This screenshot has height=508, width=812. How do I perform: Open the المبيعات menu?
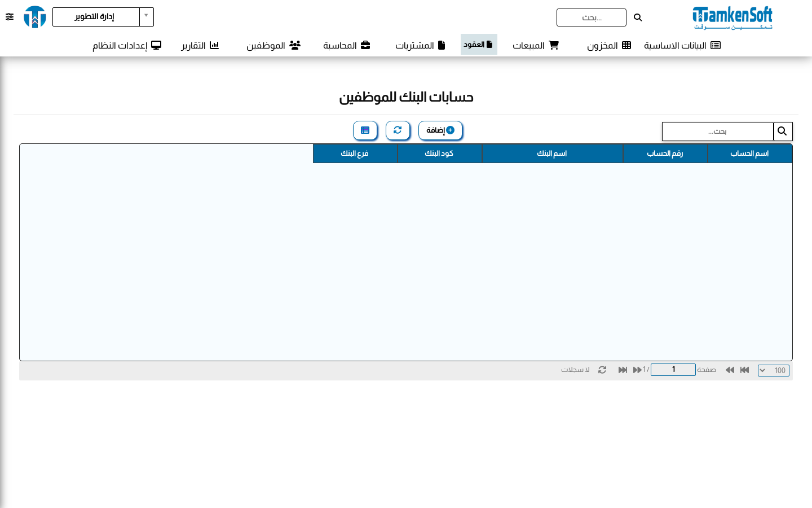click(535, 45)
